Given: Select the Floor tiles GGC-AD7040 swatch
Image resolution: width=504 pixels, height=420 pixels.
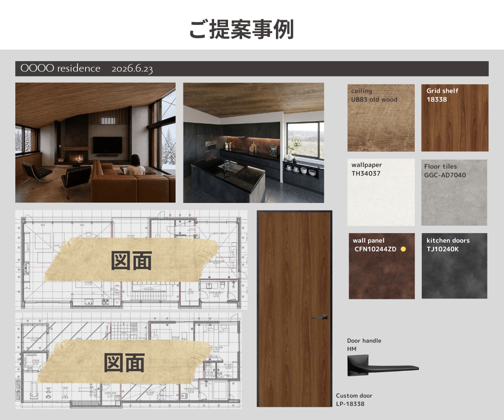Looking at the screenshot, I should (x=454, y=192).
